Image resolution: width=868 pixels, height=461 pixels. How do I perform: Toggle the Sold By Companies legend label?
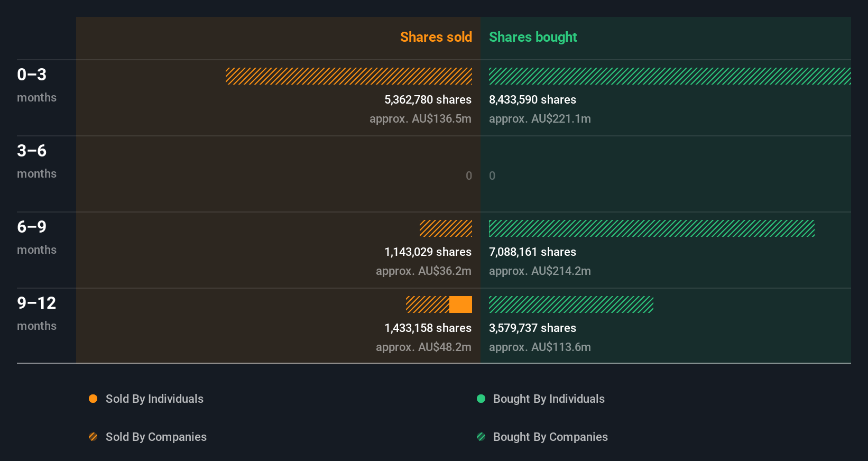(156, 437)
